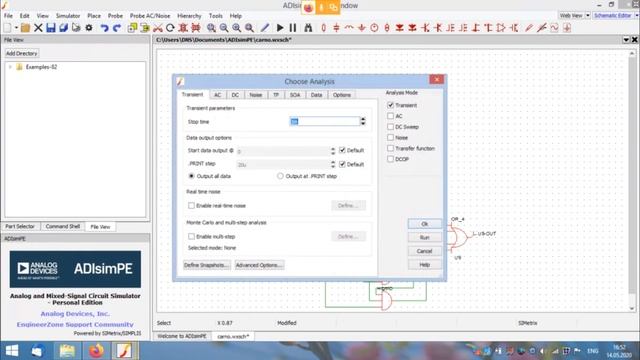The width and height of the screenshot is (640, 360).
Task: Open the Hierarchy menu
Action: (189, 16)
